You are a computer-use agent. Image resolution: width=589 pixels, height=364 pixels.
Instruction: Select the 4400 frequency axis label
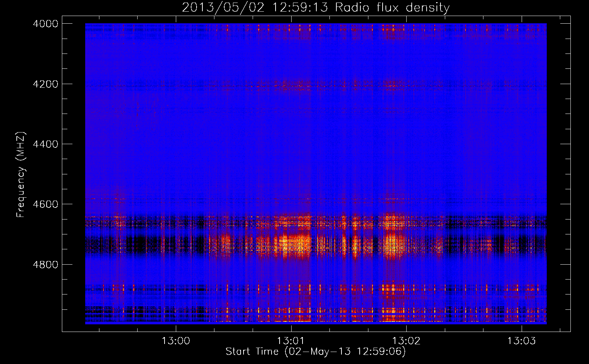[x=45, y=144]
